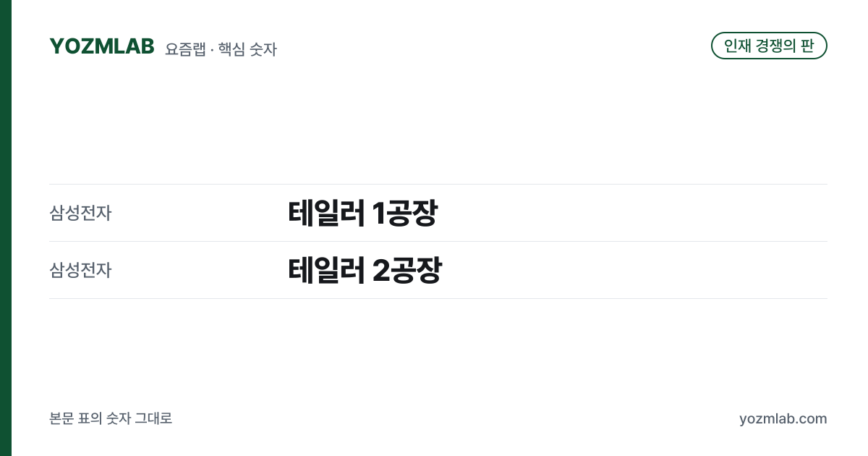This screenshot has width=868, height=456.
Task: Select the word '공장' in the first row
Action: [412, 213]
